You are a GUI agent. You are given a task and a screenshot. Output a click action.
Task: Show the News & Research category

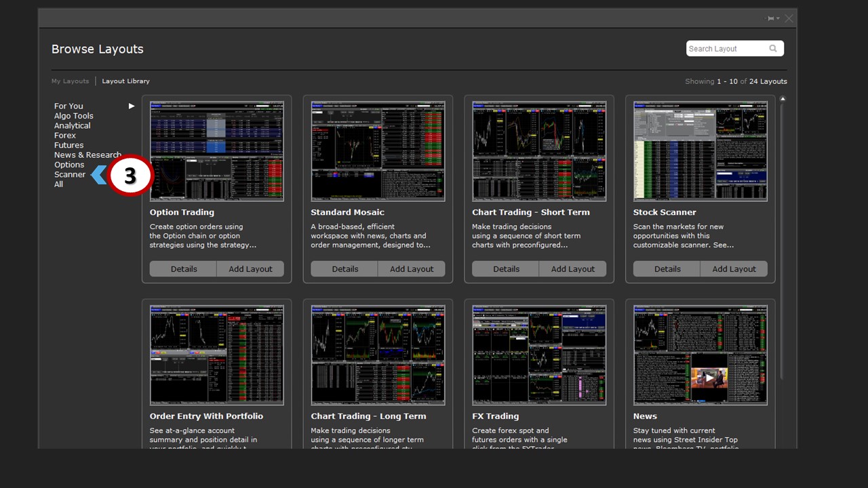coord(87,155)
